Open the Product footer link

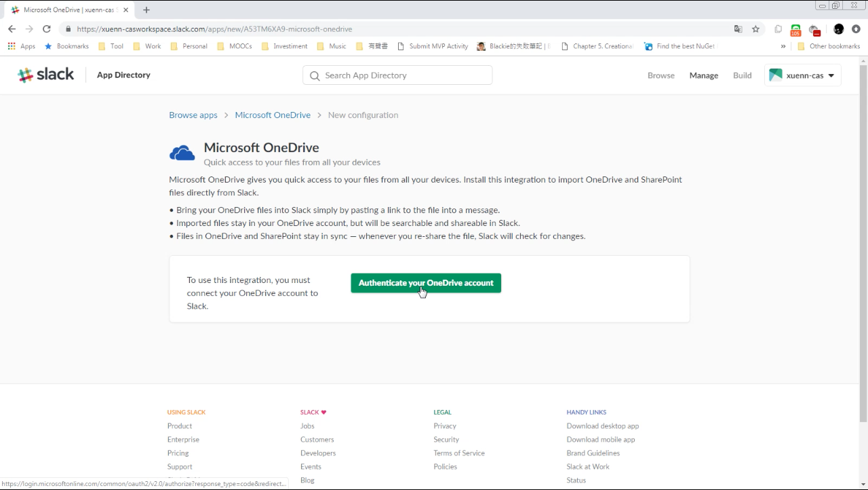coord(180,426)
